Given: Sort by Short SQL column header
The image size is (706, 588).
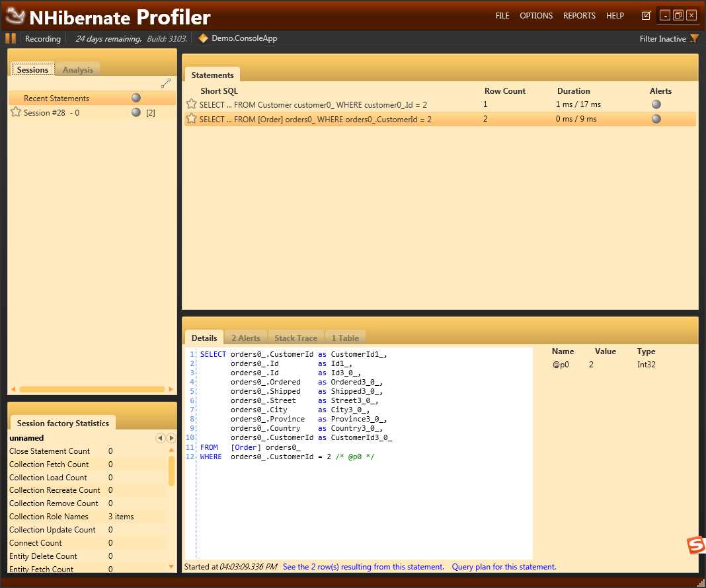Looking at the screenshot, I should (219, 91).
